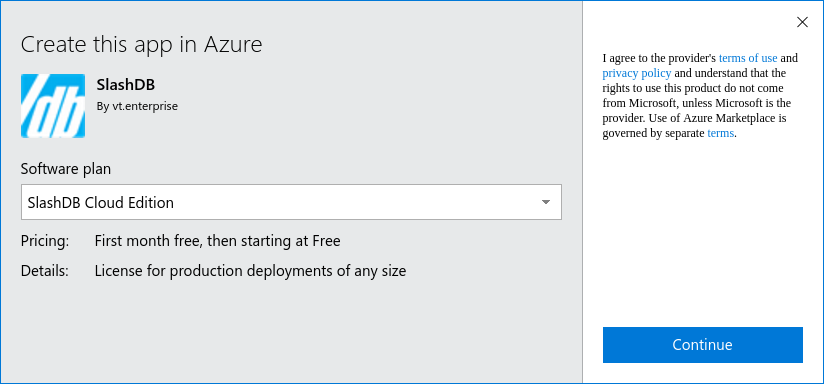Close the Create app dialog
Viewport: 824px width, 384px height.
pyautogui.click(x=802, y=22)
